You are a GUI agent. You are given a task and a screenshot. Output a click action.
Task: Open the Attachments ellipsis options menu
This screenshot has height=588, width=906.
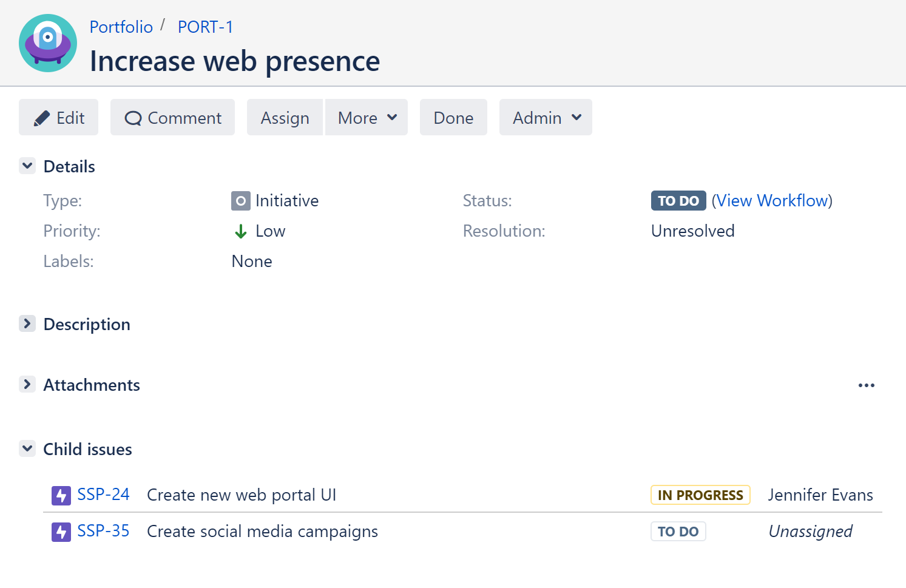866,385
